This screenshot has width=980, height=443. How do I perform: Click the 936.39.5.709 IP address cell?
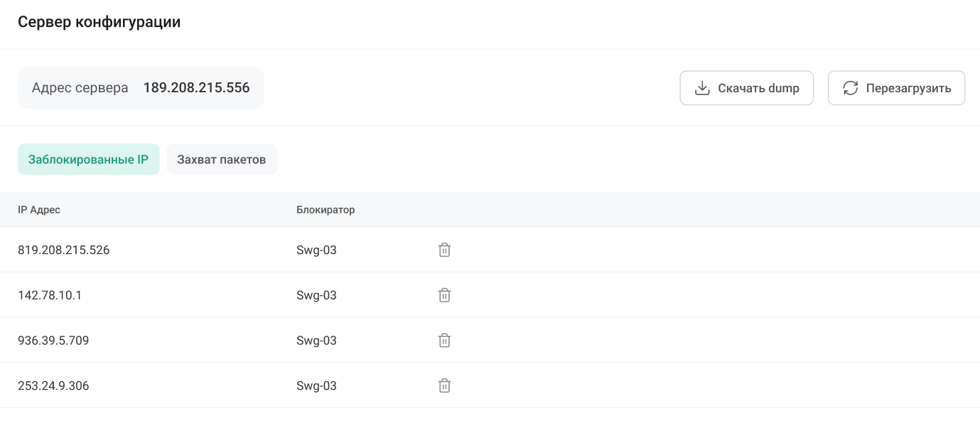53,341
